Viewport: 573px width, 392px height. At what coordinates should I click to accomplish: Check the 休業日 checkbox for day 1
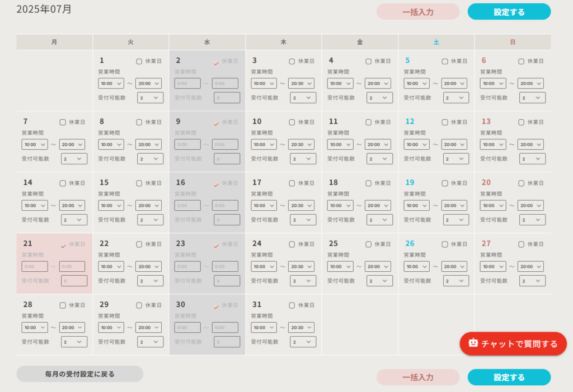(139, 62)
